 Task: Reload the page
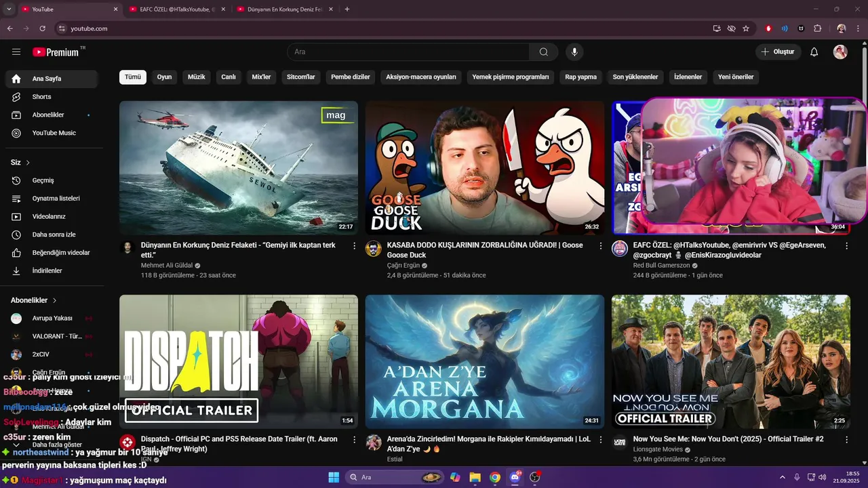[42, 28]
